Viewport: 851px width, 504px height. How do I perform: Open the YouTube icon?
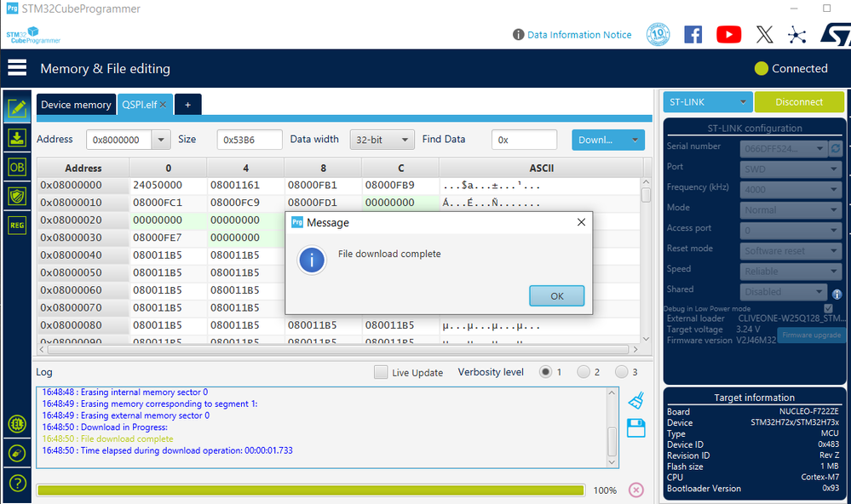tap(728, 35)
